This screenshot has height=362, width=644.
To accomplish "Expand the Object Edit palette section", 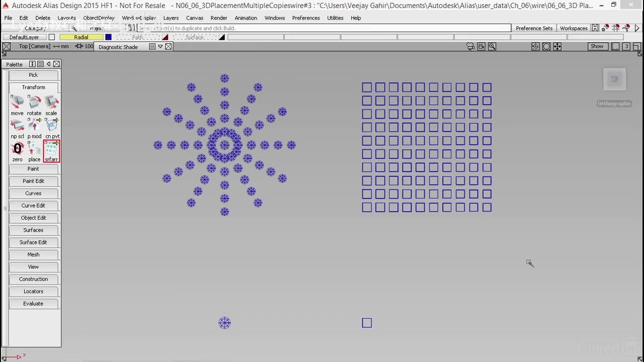I will click(x=33, y=218).
